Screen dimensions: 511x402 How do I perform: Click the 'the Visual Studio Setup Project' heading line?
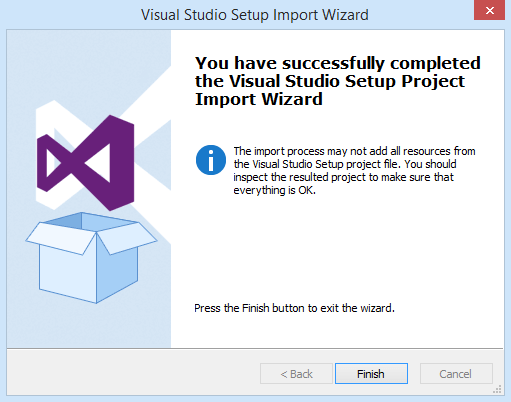click(330, 81)
